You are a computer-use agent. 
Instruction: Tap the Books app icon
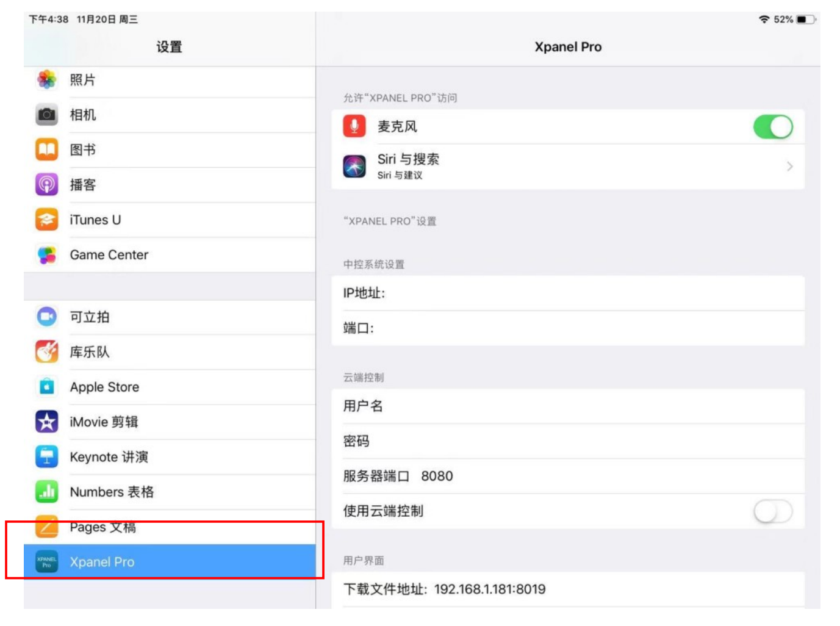47,149
